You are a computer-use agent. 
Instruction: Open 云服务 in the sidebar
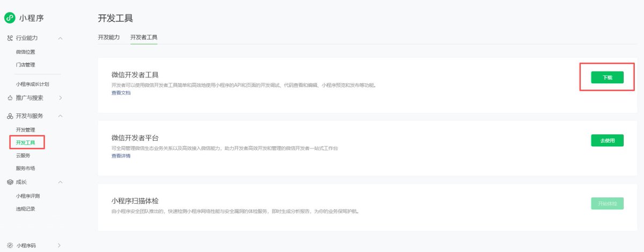23,155
